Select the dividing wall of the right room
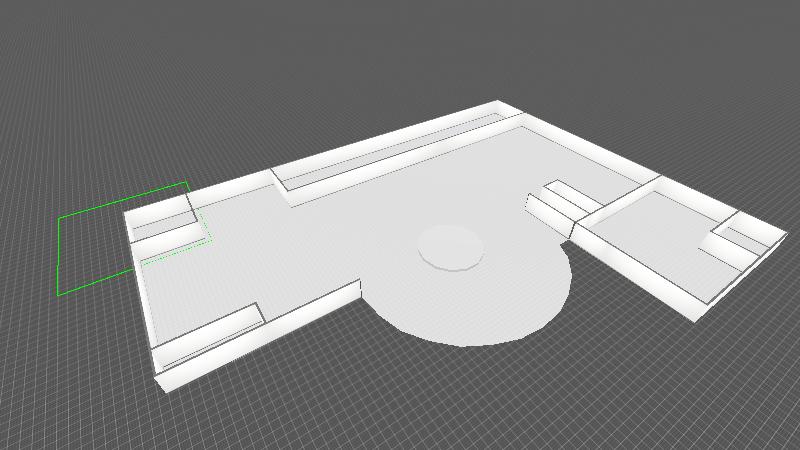The image size is (800, 450). point(620,200)
